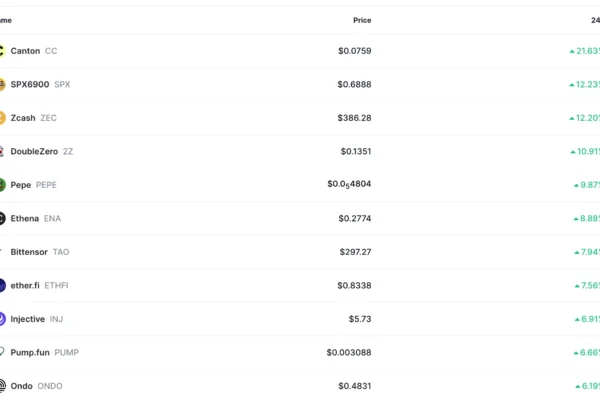Click the Pepe price value
Screen dimensions: 600x400
point(349,185)
